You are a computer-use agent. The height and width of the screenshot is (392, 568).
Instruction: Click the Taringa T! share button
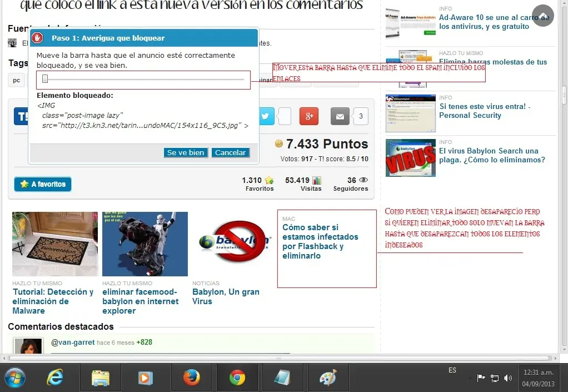(x=21, y=116)
